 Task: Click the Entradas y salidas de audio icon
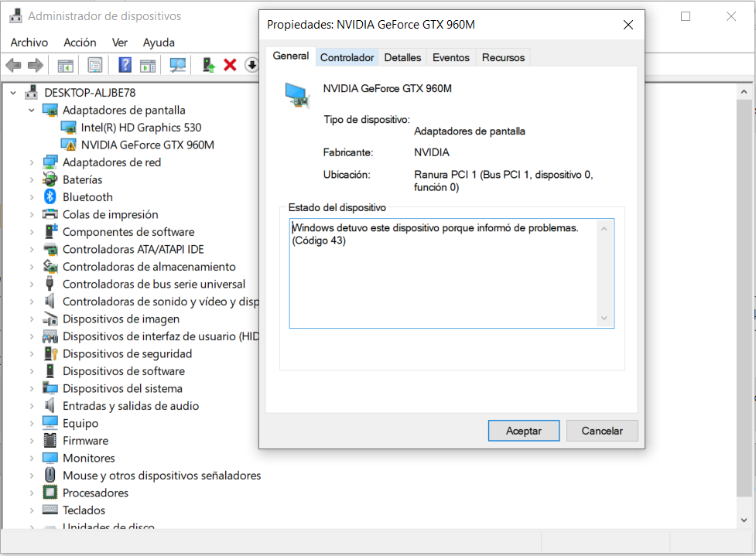tap(50, 406)
